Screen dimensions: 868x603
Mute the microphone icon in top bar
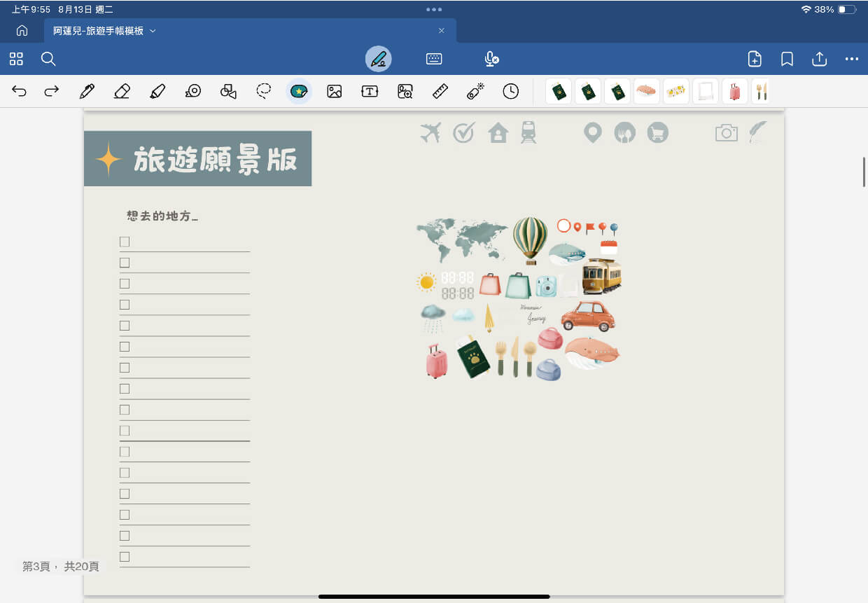(491, 59)
